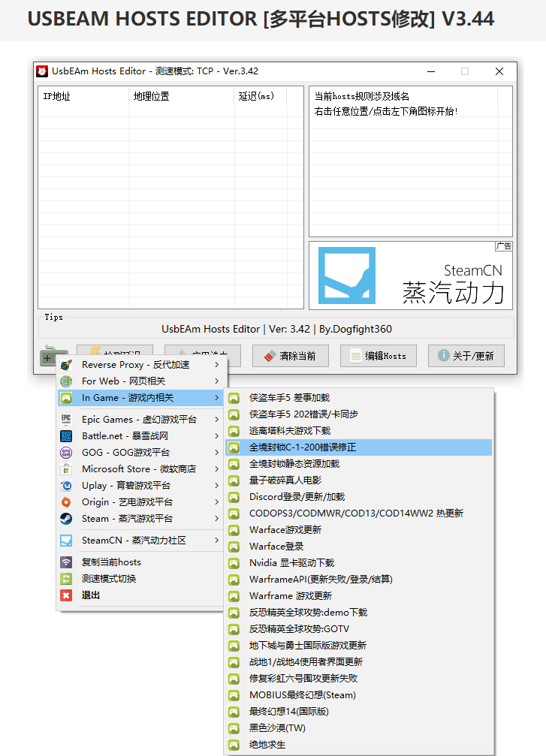Click the 延迟(ms) column header
This screenshot has width=546, height=756.
[261, 96]
